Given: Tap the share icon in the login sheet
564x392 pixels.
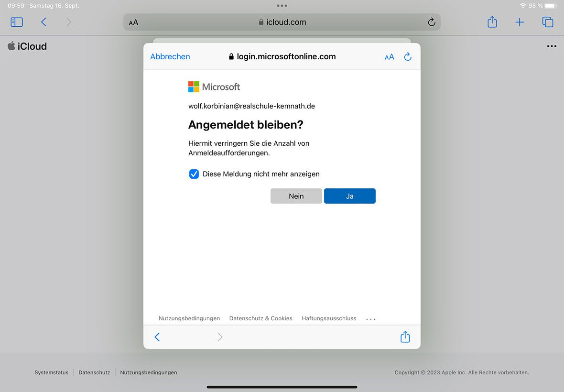Looking at the screenshot, I should [x=405, y=337].
